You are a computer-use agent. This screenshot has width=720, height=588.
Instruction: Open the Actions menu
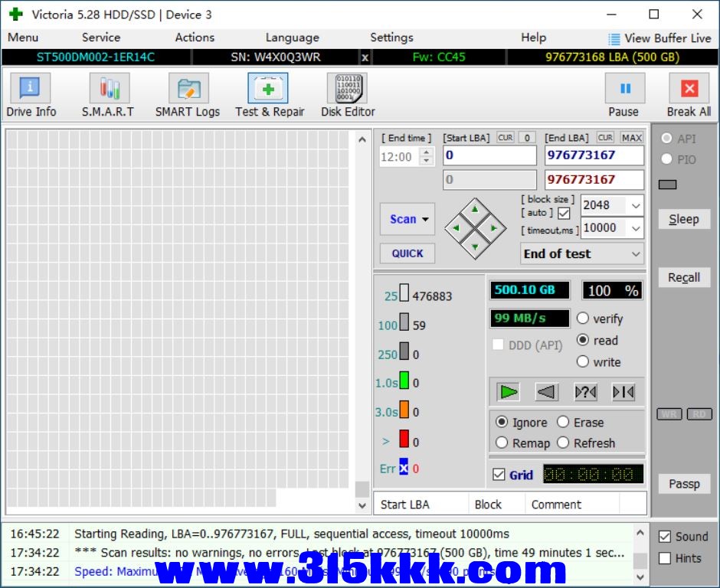pyautogui.click(x=195, y=38)
